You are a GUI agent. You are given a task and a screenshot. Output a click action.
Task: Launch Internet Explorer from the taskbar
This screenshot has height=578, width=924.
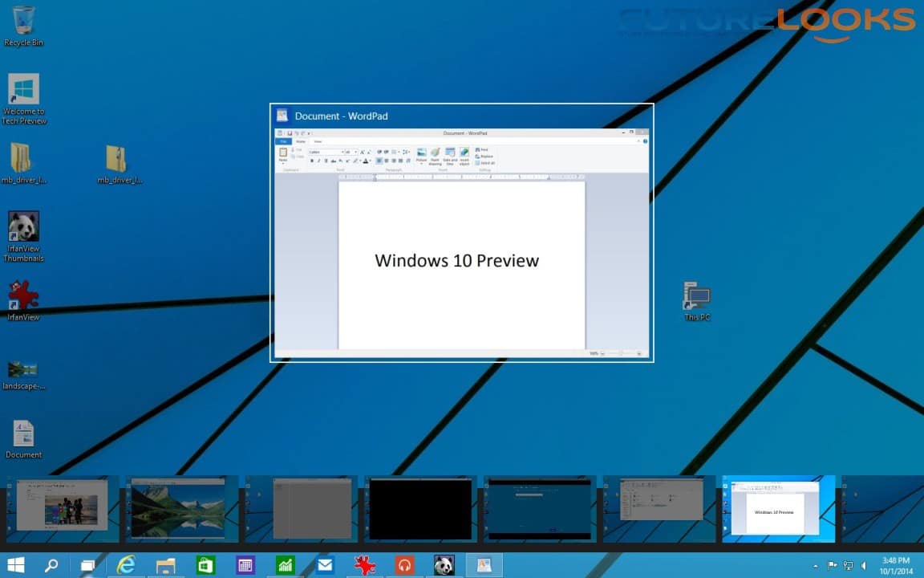126,565
